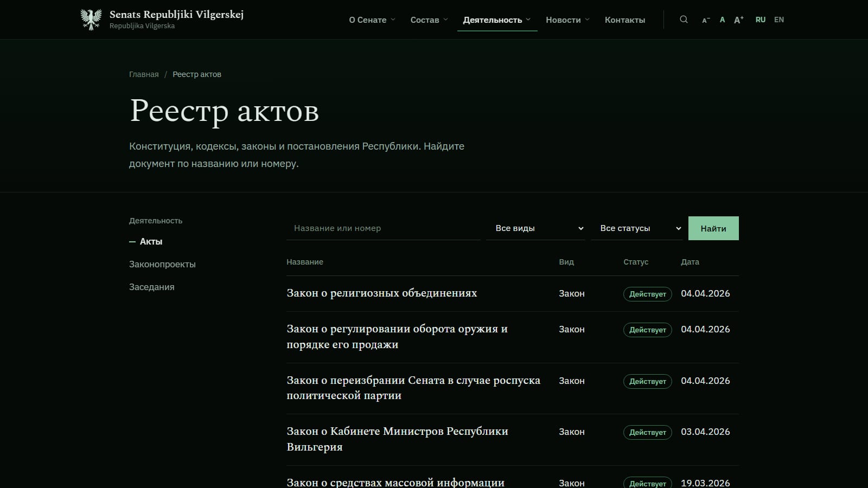The image size is (868, 488).
Task: Select Акты in the sidebar
Action: click(151, 241)
